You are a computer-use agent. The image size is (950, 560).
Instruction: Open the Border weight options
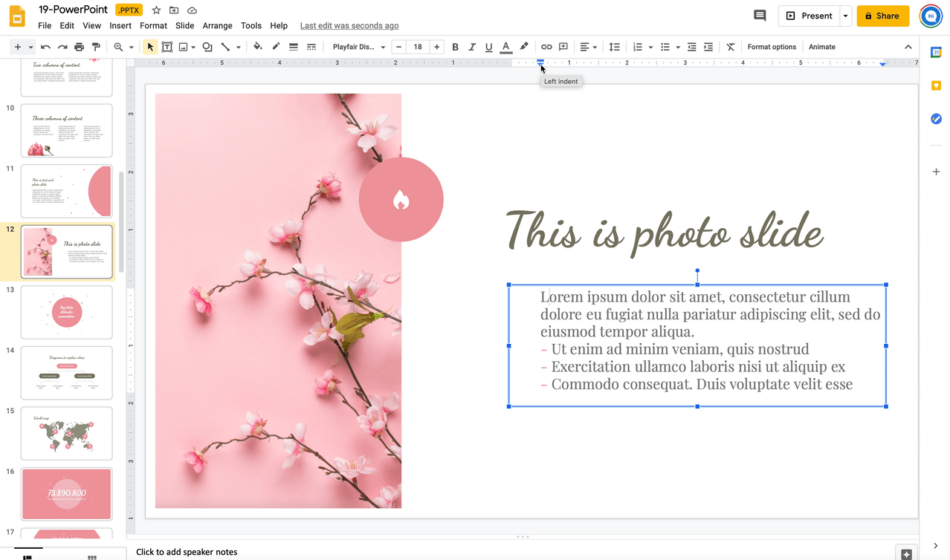pyautogui.click(x=294, y=47)
